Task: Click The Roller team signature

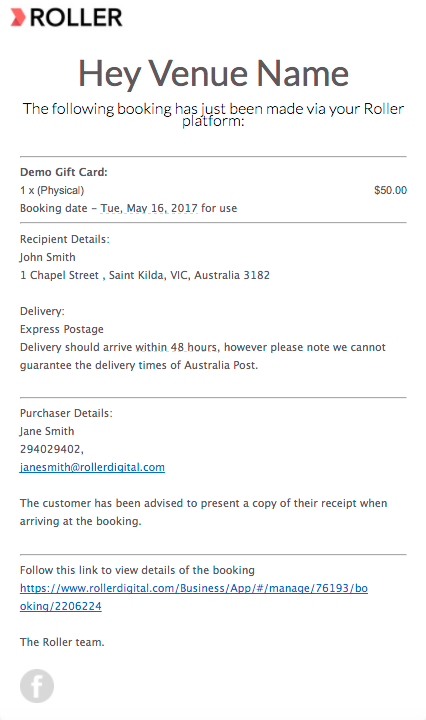Action: point(62,642)
